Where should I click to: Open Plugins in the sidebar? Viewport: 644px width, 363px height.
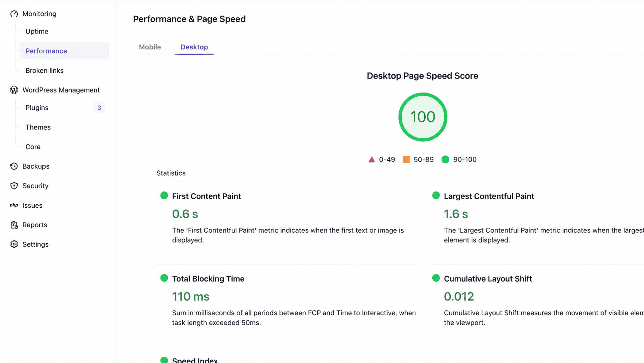coord(37,108)
